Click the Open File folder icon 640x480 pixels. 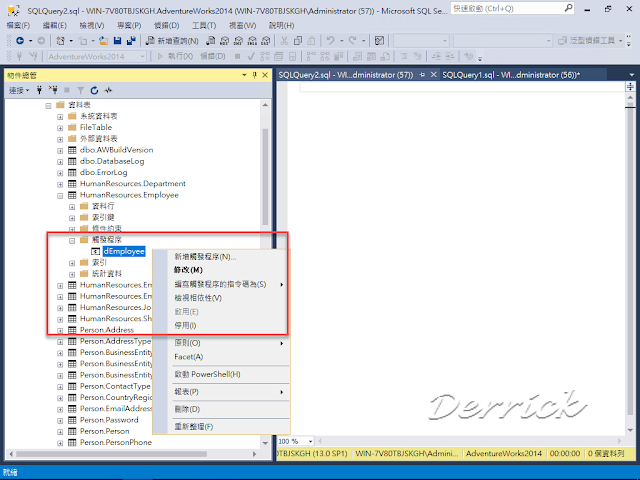click(x=104, y=40)
